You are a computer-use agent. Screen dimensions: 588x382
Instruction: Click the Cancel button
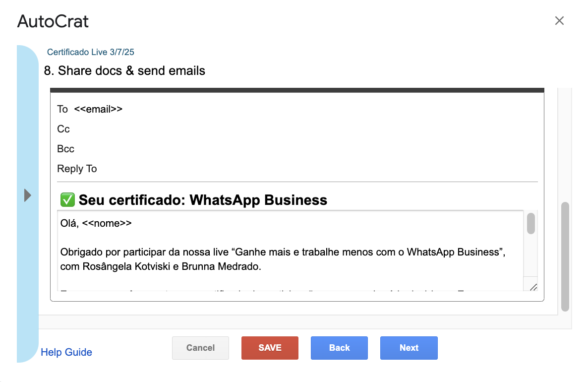click(x=201, y=348)
